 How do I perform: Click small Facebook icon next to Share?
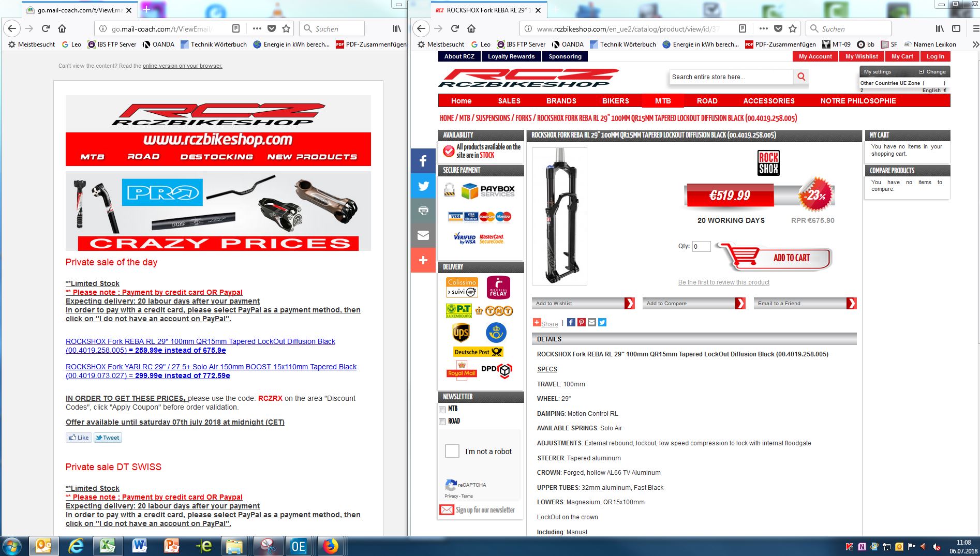(x=571, y=322)
